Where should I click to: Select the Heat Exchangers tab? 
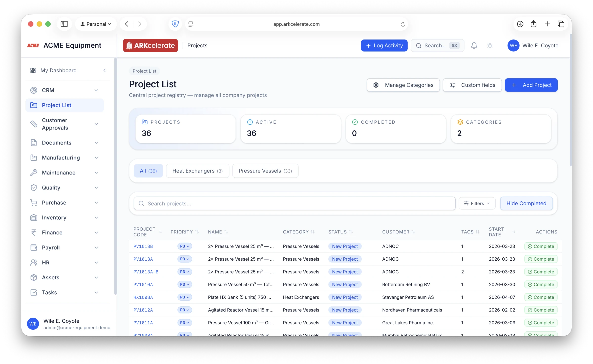pos(197,171)
